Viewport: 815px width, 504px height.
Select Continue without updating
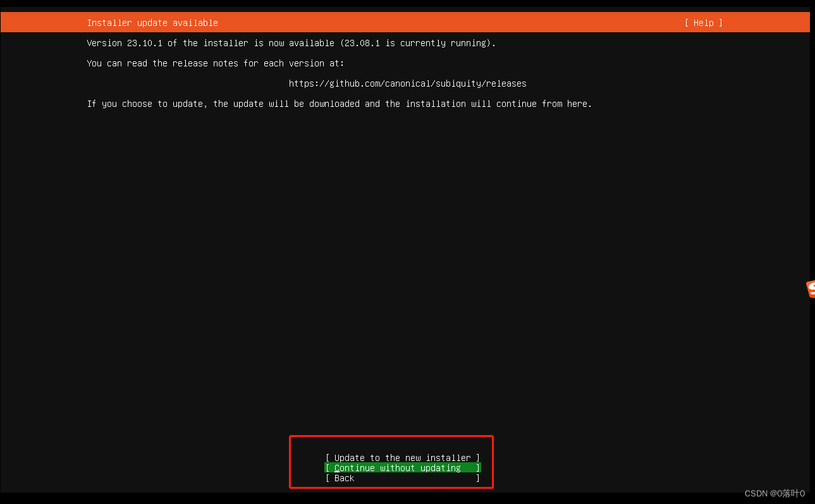(403, 468)
